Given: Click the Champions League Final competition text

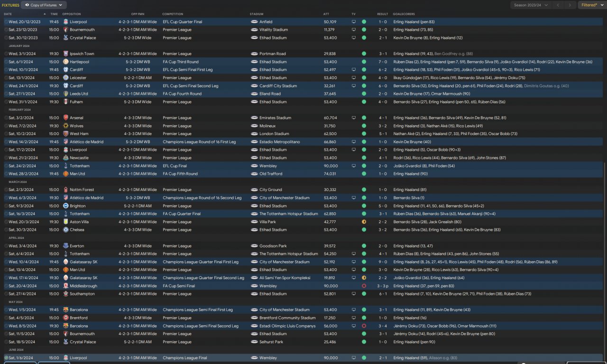Looking at the screenshot, I should pyautogui.click(x=184, y=358).
